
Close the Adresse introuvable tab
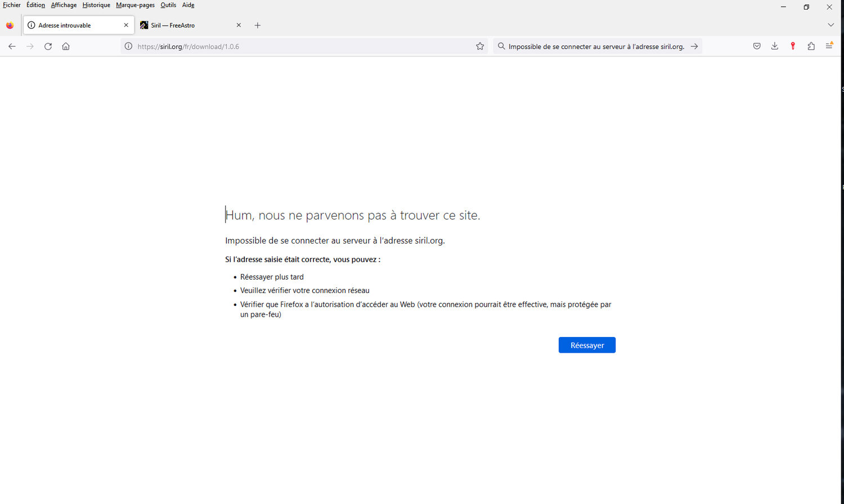[126, 25]
